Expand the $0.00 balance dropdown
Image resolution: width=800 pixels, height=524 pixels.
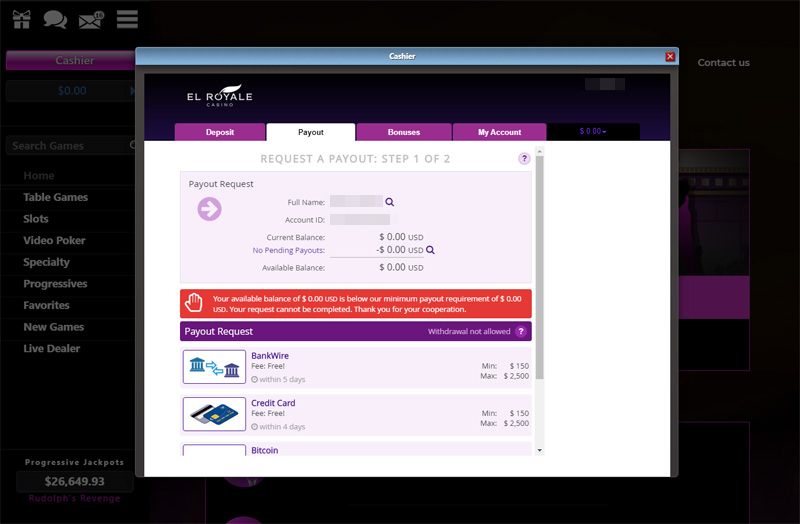click(x=593, y=132)
